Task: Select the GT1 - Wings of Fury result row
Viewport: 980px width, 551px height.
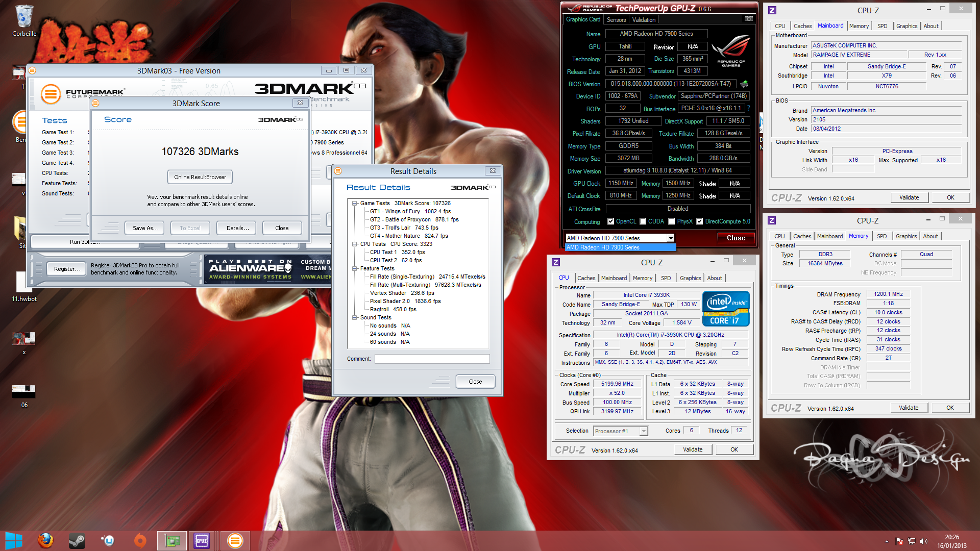Action: tap(410, 211)
